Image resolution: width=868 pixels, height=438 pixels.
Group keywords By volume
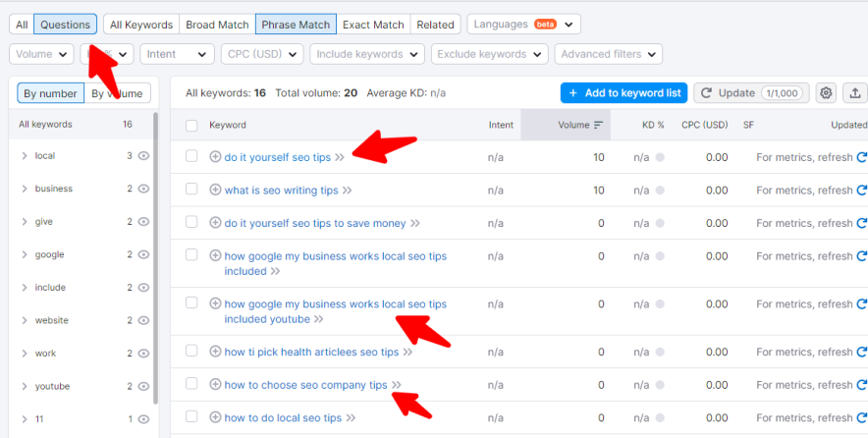pos(118,93)
